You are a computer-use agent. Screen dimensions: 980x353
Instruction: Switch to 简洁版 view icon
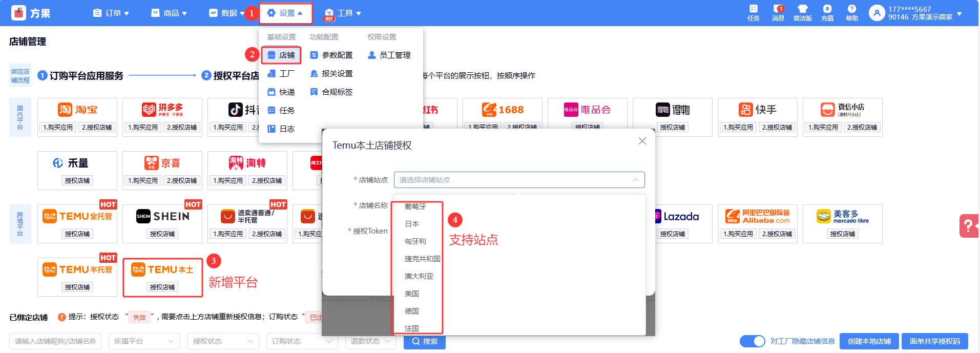(803, 13)
